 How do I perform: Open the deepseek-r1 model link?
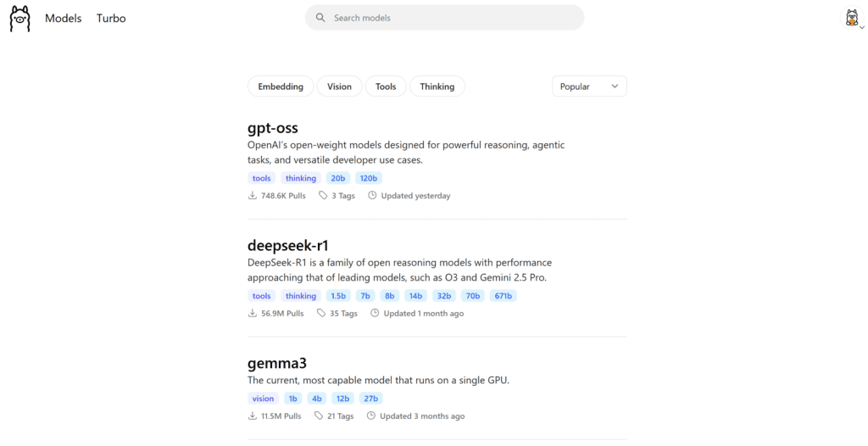click(x=287, y=246)
